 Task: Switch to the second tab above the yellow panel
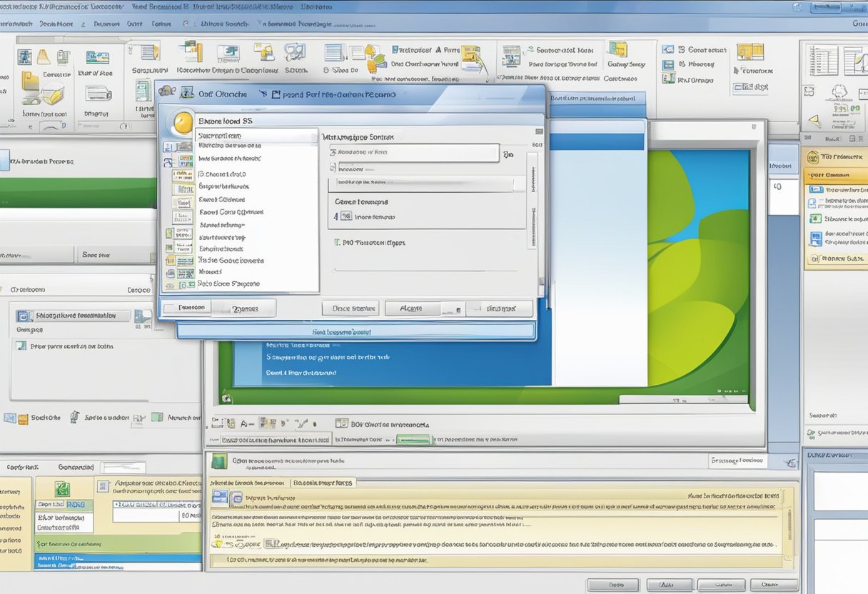coord(323,481)
